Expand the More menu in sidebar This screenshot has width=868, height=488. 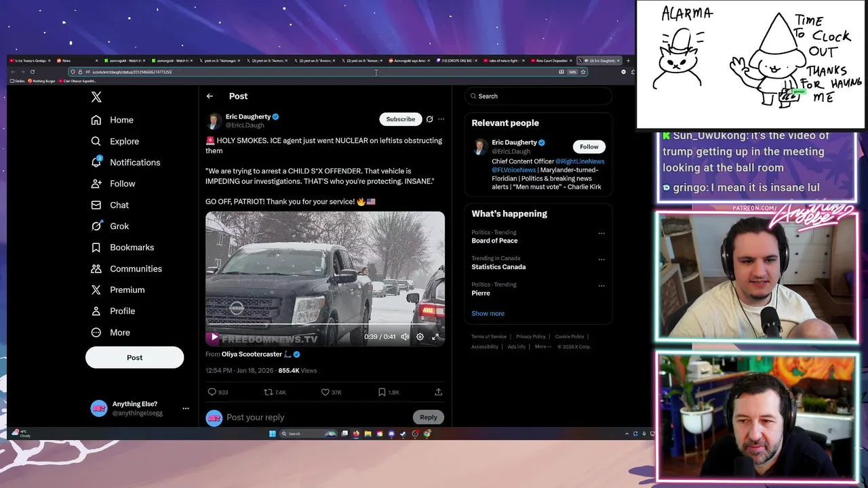(x=111, y=332)
